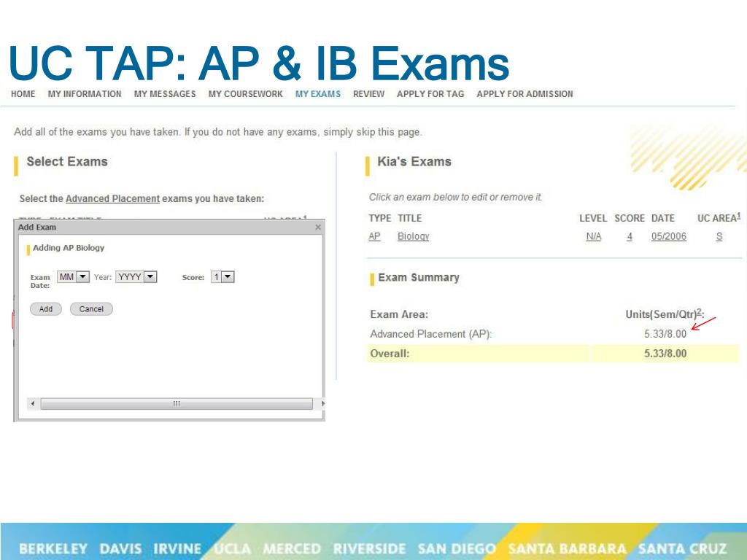Select the MY EXAMS tab
The height and width of the screenshot is (560, 747).
318,94
